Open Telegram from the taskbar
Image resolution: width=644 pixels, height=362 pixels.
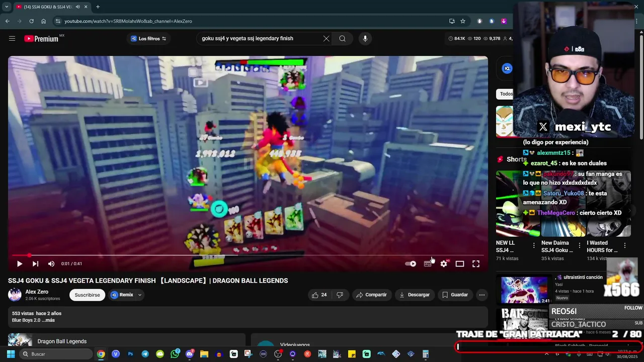pyautogui.click(x=145, y=354)
